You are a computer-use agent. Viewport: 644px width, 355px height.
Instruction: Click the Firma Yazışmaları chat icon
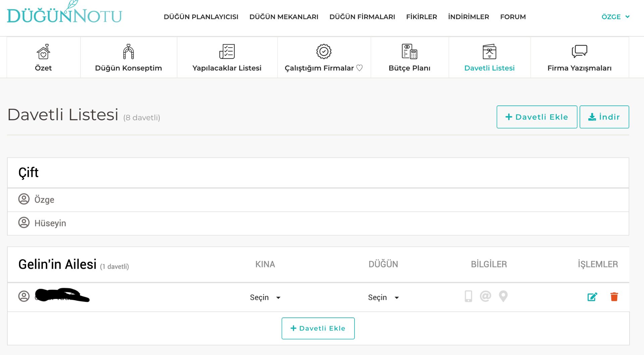pyautogui.click(x=579, y=52)
